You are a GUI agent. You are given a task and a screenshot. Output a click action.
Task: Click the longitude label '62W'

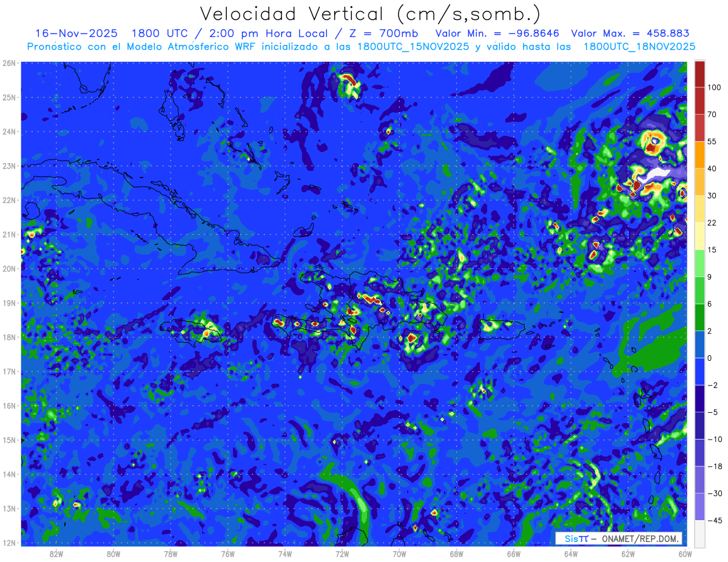tap(628, 554)
